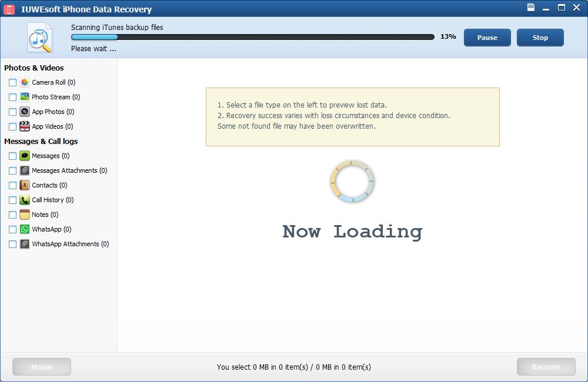Pause the iTunes backup scan

(x=487, y=38)
